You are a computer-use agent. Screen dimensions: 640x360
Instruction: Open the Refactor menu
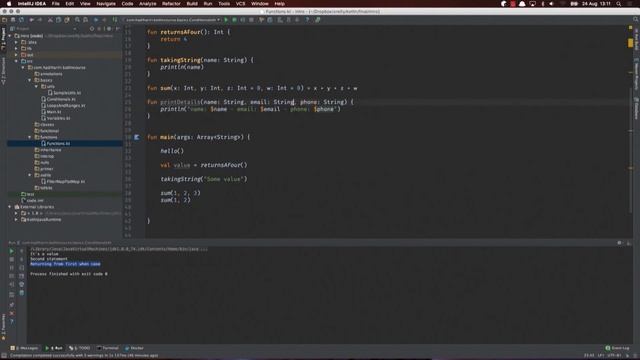(x=171, y=4)
